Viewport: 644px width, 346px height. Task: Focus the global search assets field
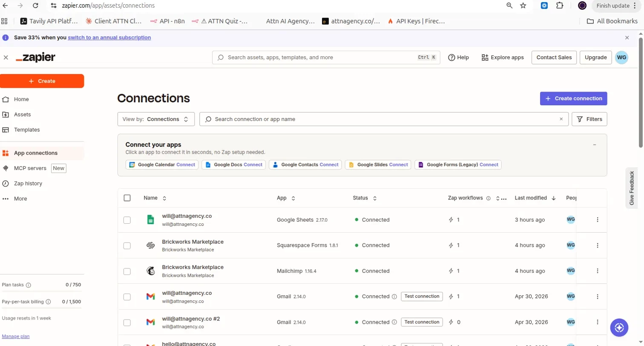click(326, 58)
